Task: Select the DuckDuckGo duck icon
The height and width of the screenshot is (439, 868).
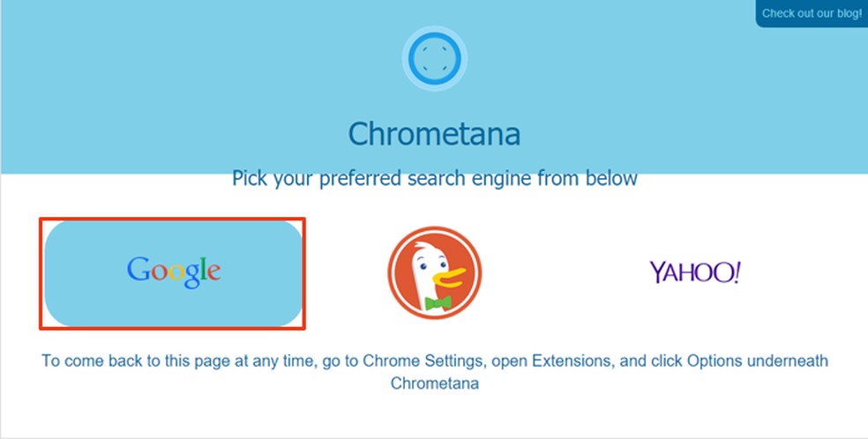Action: tap(434, 272)
